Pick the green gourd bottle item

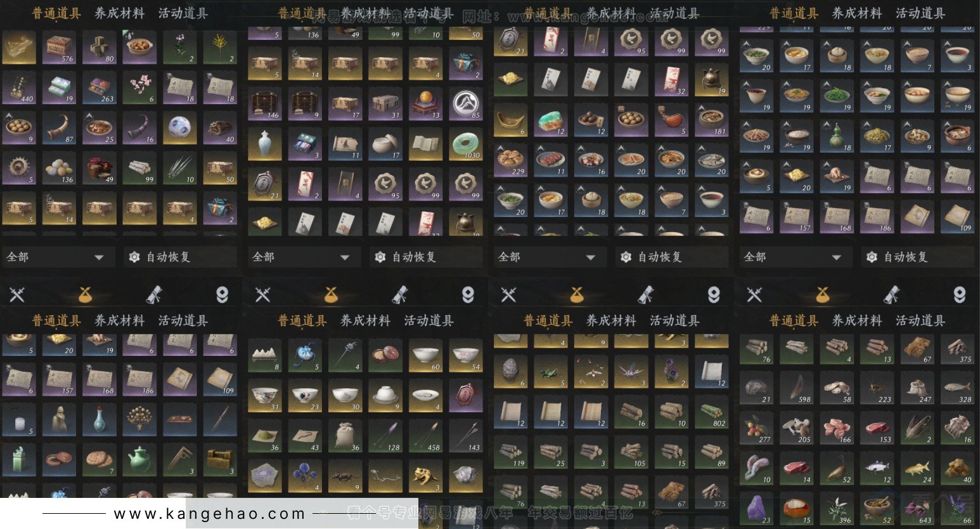click(837, 136)
